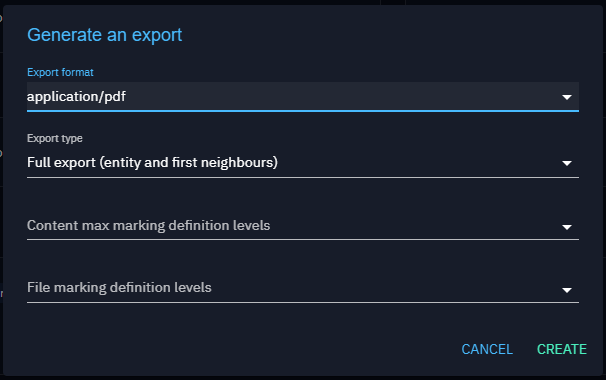Select the application/pdf value text
The width and height of the screenshot is (606, 380).
click(76, 97)
